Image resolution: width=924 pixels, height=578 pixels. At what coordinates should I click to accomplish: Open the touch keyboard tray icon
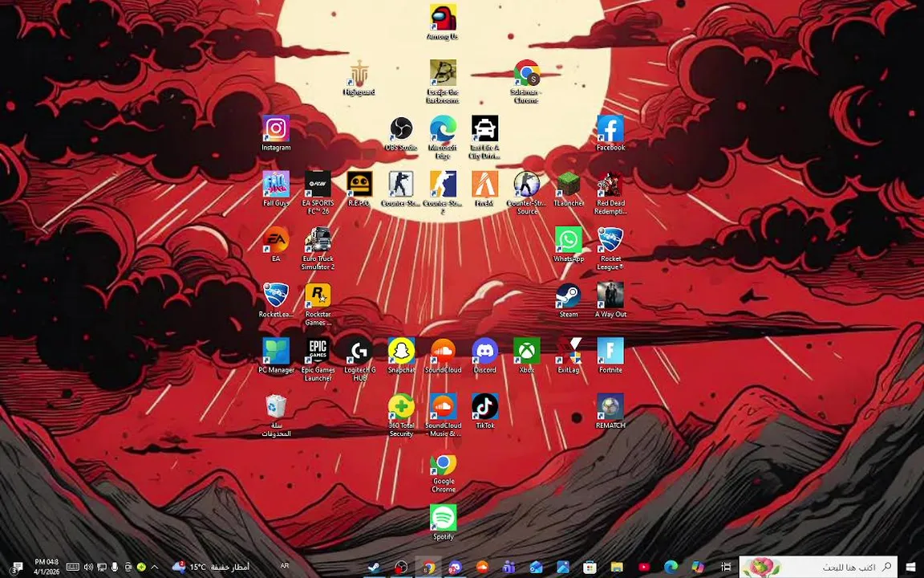point(72,567)
